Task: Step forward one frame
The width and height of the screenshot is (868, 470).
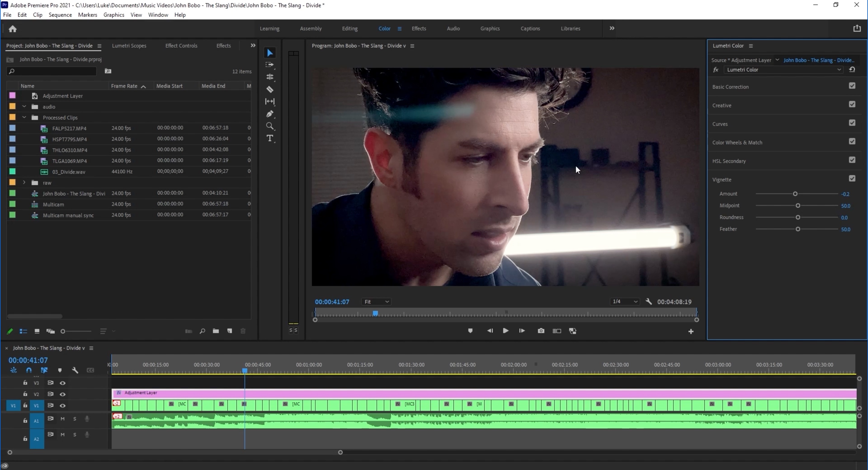Action: [x=522, y=331]
